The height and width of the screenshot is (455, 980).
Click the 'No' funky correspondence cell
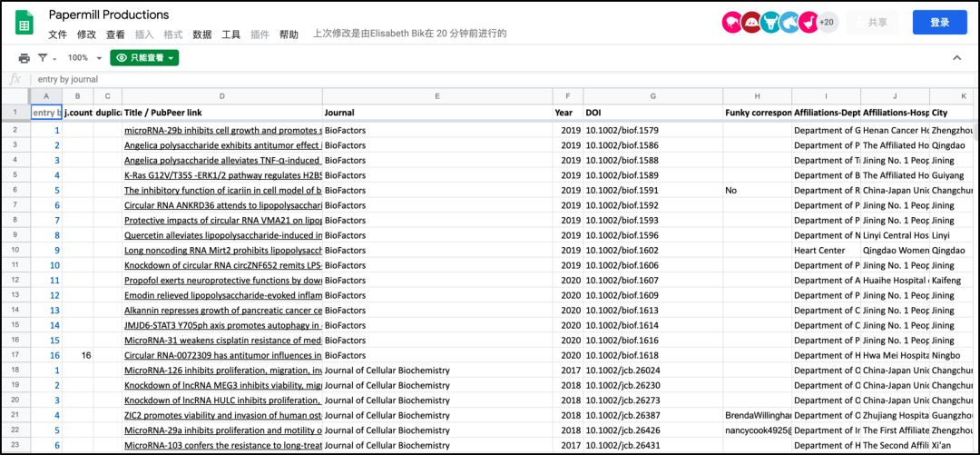[758, 191]
